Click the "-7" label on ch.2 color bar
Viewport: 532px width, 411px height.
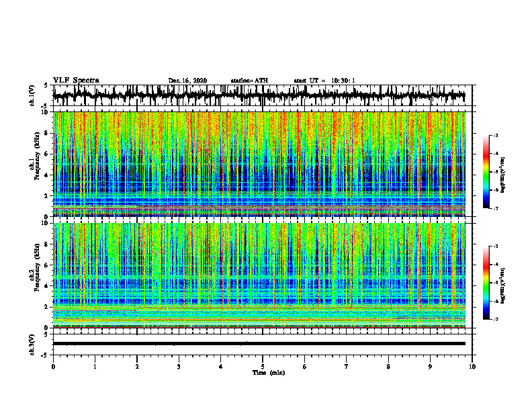(496, 320)
